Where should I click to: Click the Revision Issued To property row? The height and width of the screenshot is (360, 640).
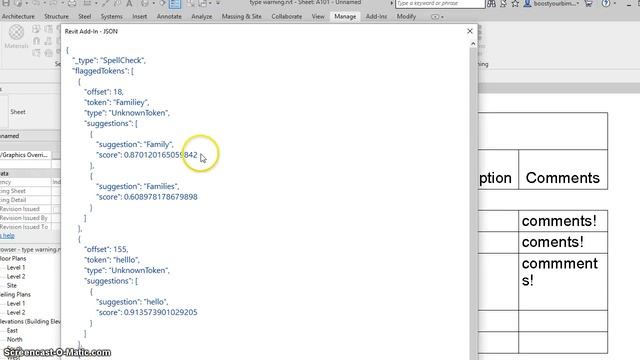(30, 227)
